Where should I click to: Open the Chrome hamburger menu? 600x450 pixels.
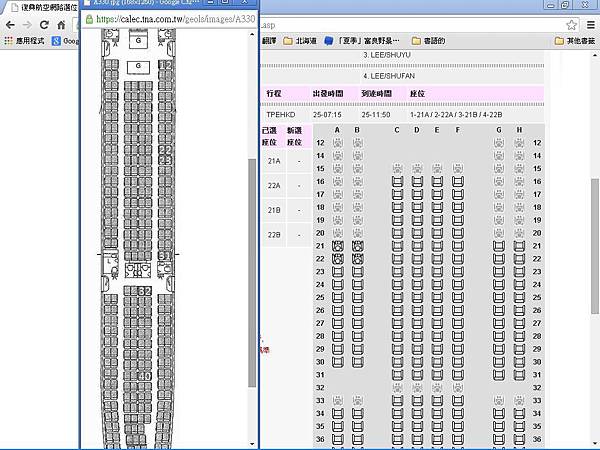pos(591,25)
